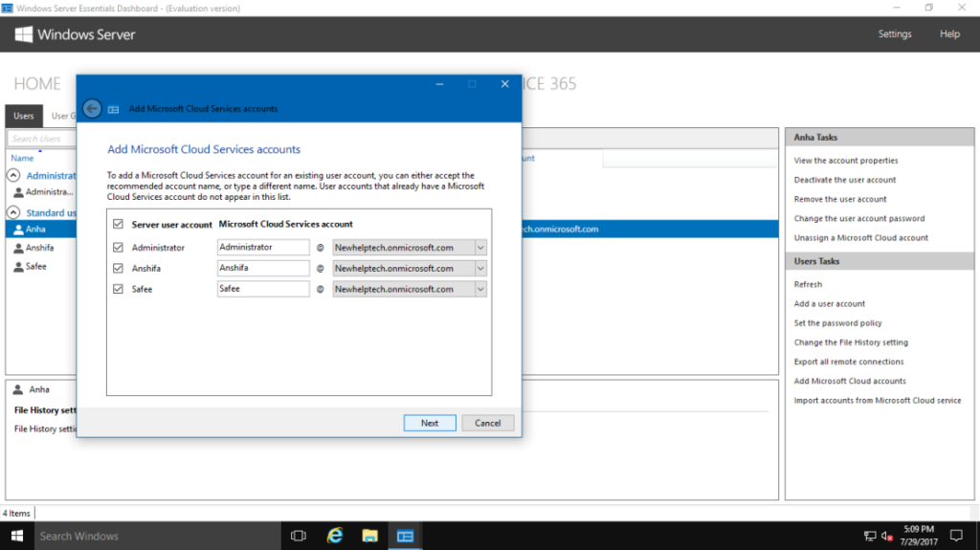This screenshot has width=980, height=550.
Task: Click Add Microsoft Cloud accounts task
Action: [x=850, y=382]
